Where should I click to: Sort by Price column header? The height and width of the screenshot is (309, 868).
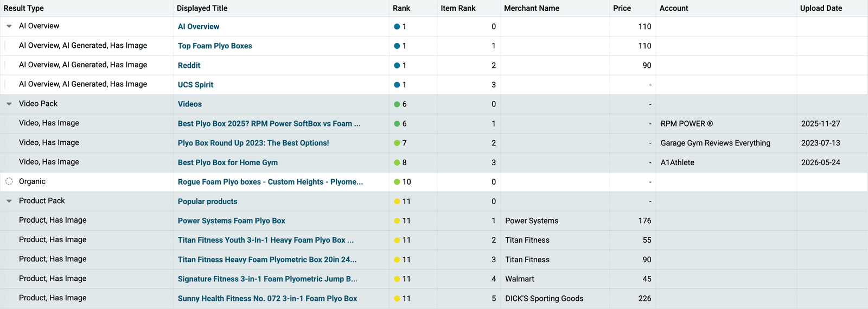tap(622, 8)
